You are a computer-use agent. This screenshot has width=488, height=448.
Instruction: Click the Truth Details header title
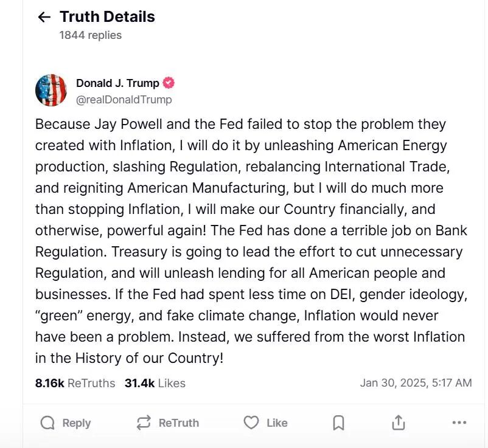point(107,17)
